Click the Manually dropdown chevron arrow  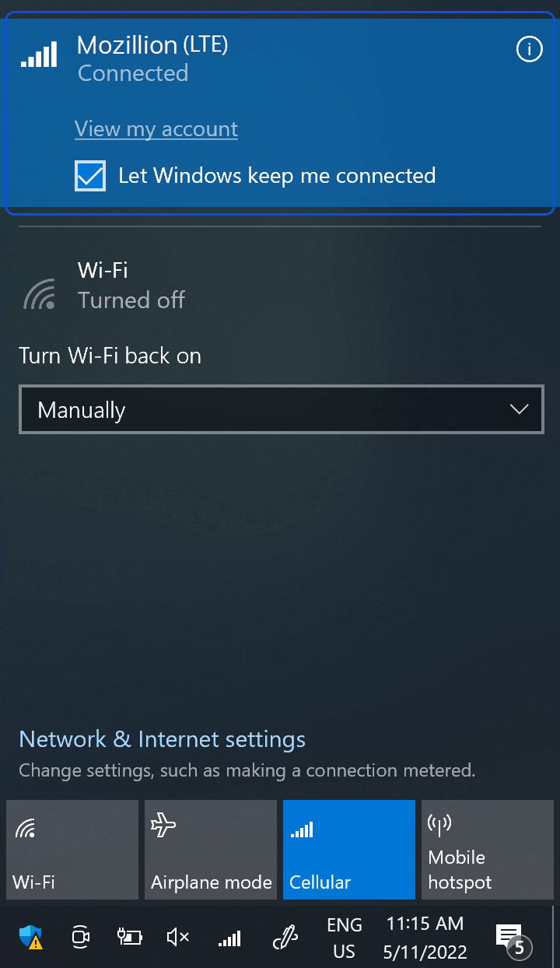pyautogui.click(x=519, y=409)
